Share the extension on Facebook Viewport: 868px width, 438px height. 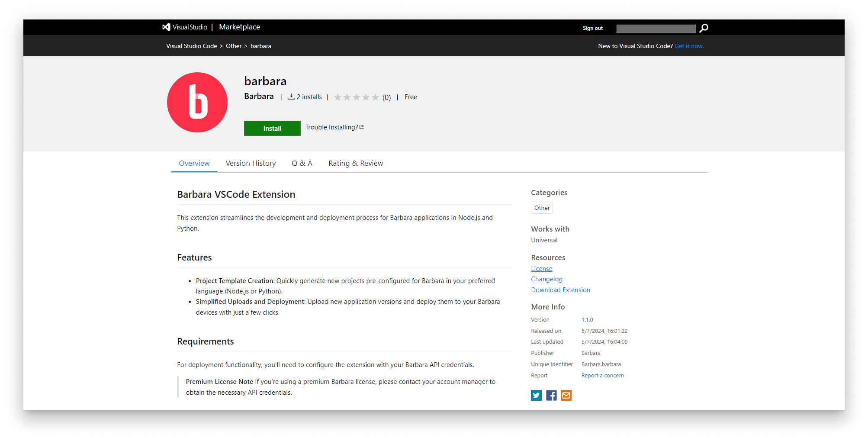click(551, 395)
